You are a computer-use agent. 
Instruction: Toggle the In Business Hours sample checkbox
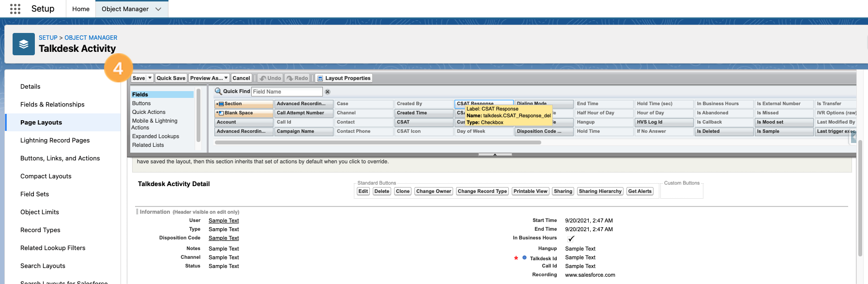pyautogui.click(x=571, y=238)
